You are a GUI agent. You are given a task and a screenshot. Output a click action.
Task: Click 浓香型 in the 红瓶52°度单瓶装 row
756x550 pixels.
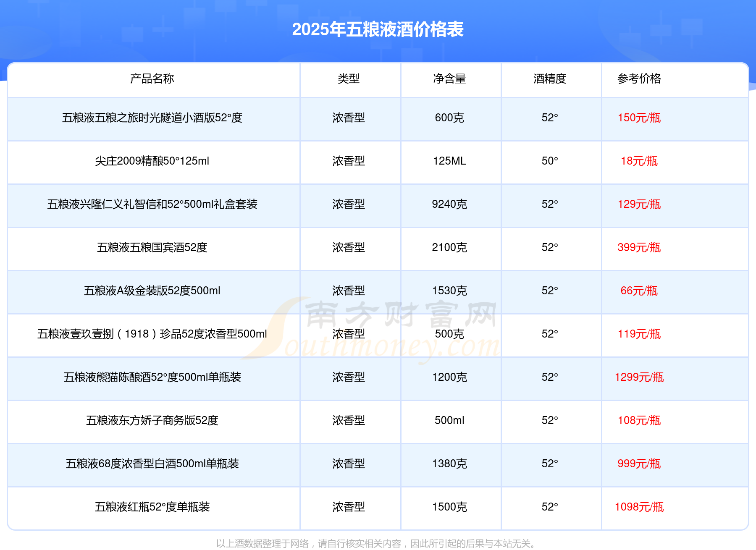point(349,507)
